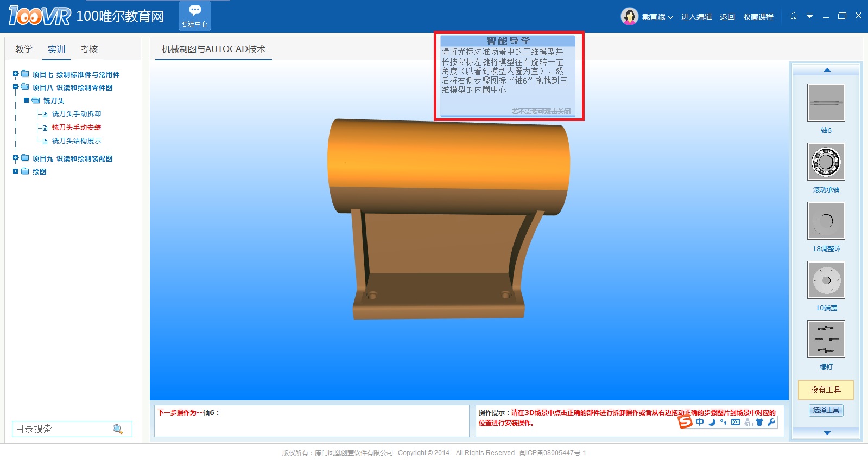Click the 进入编辑 link
Screen dimensions: 868x460
[x=696, y=17]
